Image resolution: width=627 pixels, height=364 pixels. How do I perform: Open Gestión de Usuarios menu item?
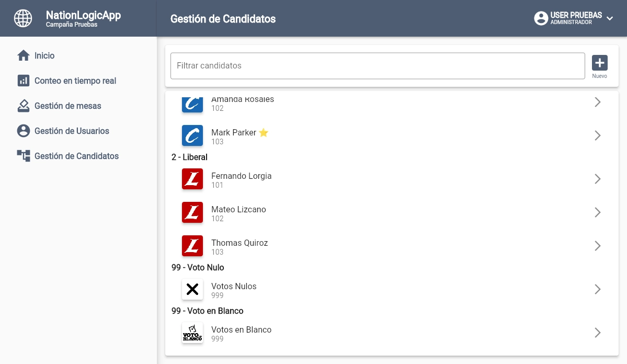[x=72, y=131]
